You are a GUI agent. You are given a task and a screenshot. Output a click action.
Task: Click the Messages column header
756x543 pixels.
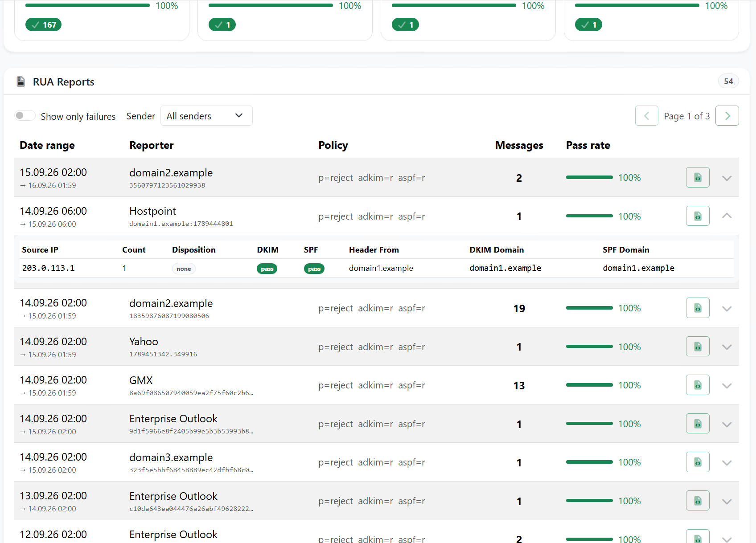pyautogui.click(x=519, y=145)
